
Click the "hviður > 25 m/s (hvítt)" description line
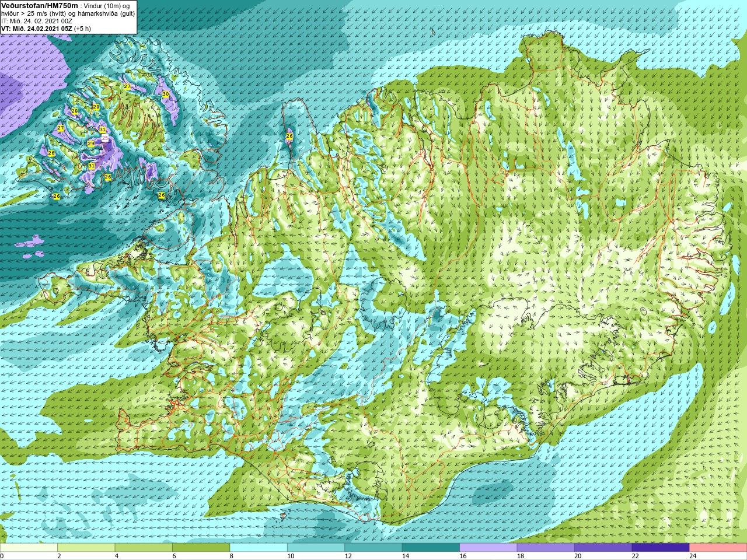tap(34, 13)
